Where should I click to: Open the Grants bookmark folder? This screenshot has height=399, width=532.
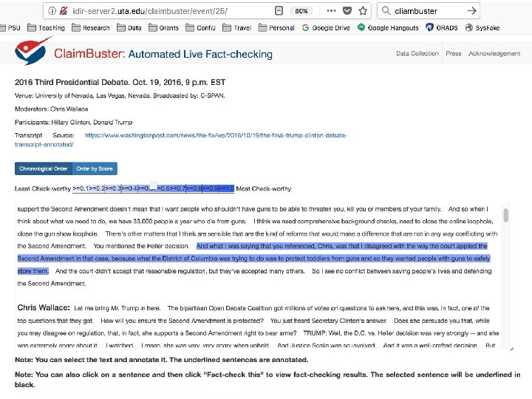[x=163, y=28]
